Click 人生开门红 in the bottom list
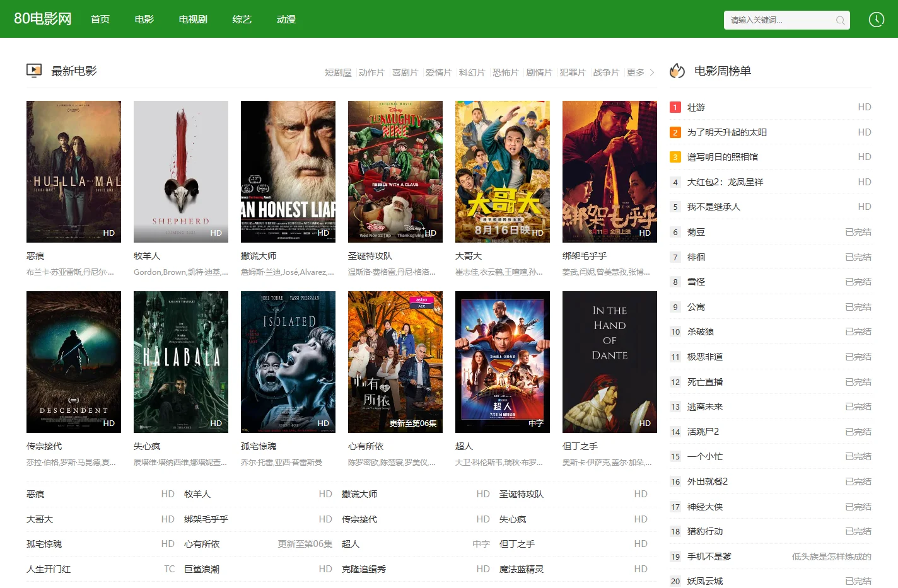 [49, 569]
